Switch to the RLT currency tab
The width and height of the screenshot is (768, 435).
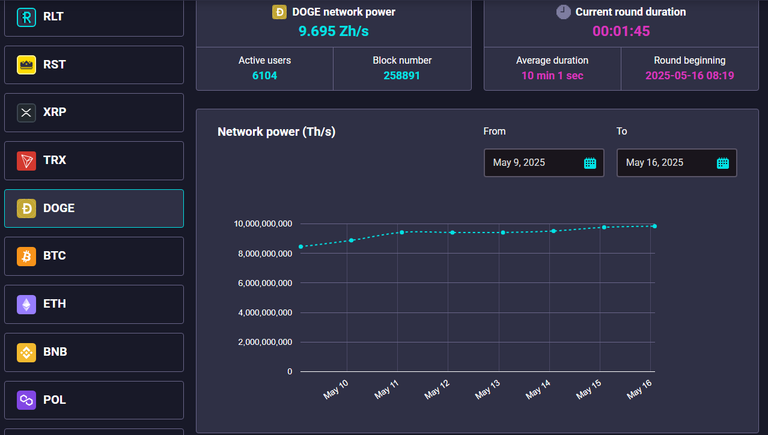click(x=94, y=18)
